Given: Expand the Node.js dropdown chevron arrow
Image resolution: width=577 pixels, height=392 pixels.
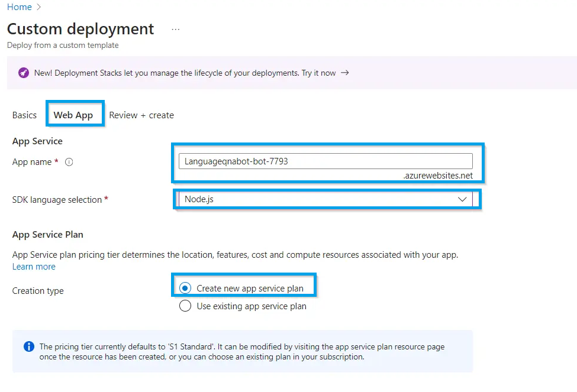Looking at the screenshot, I should 463,200.
